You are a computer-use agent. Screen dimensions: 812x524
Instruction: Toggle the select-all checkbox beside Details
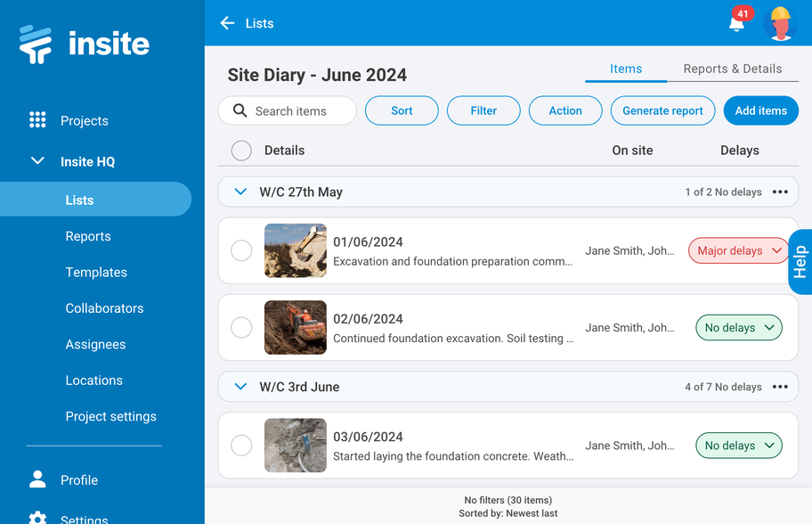pyautogui.click(x=241, y=151)
